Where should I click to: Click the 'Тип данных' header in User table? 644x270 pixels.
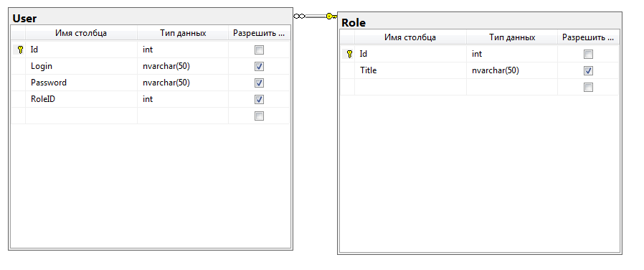coord(183,33)
